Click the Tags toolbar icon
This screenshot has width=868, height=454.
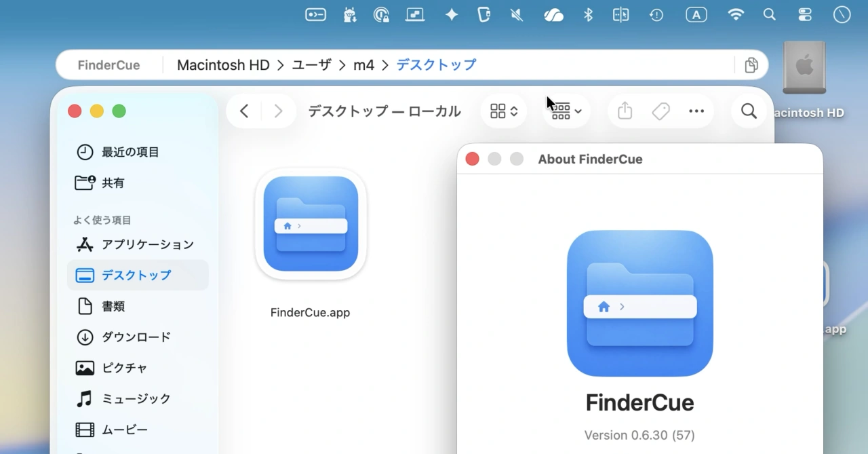661,111
